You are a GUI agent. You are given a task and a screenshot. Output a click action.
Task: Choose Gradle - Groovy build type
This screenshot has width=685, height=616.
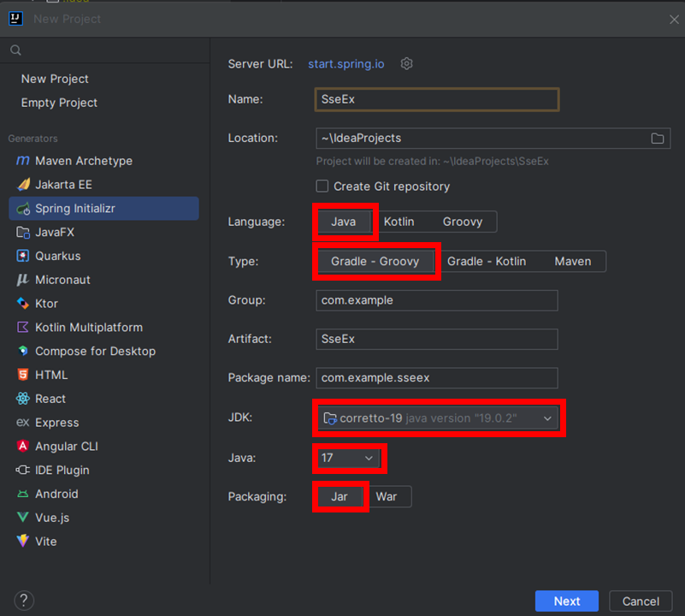pos(375,262)
